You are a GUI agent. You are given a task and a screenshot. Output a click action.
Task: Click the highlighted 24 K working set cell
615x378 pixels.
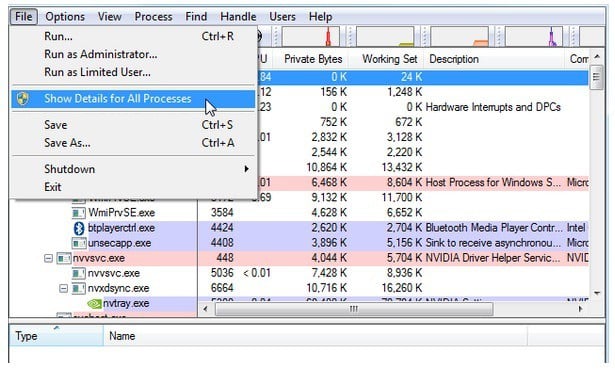pos(411,77)
